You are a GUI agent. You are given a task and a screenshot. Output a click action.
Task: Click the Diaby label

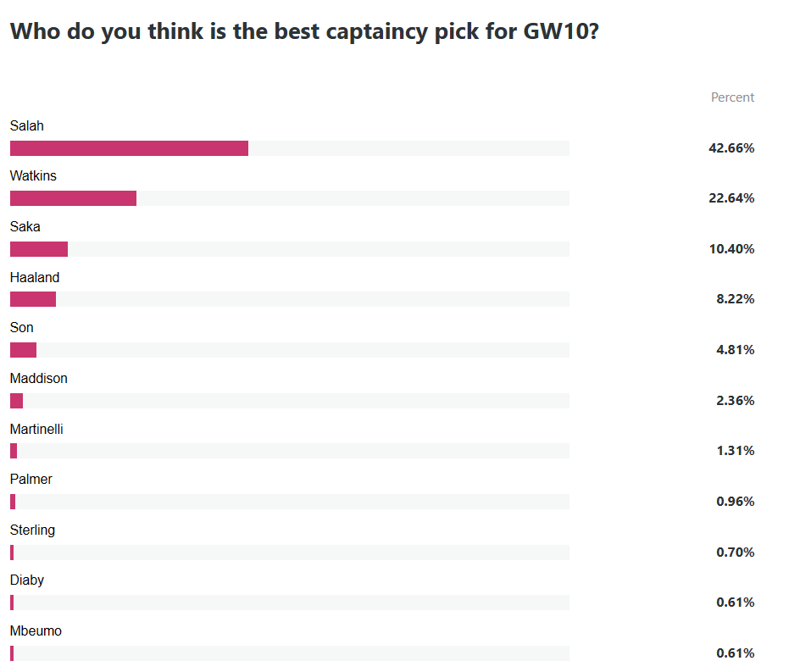pos(27,580)
